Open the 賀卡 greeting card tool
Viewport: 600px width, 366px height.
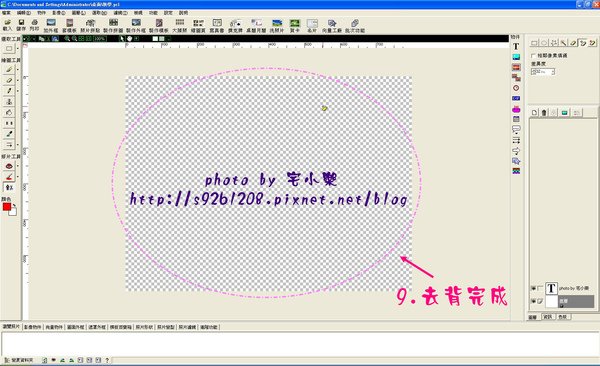click(295, 26)
